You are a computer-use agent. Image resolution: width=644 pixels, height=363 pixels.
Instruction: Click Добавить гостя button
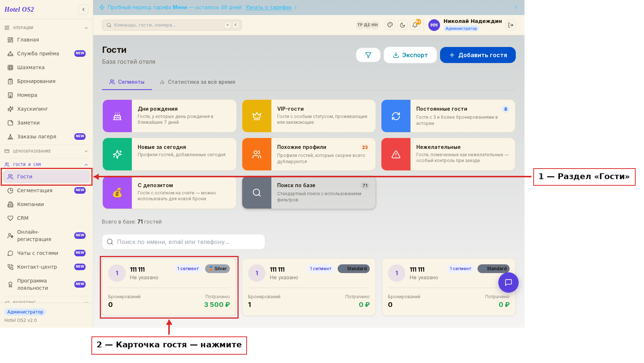pyautogui.click(x=478, y=55)
